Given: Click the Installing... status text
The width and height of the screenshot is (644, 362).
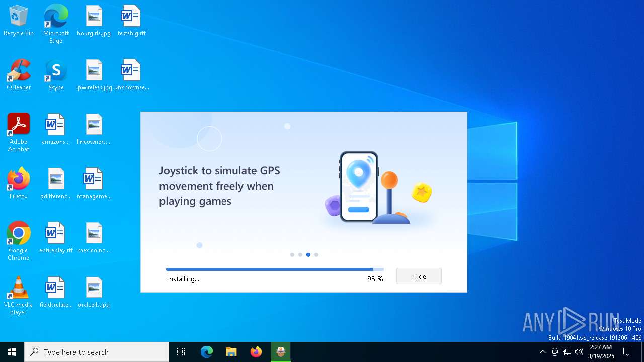Looking at the screenshot, I should pyautogui.click(x=183, y=279).
